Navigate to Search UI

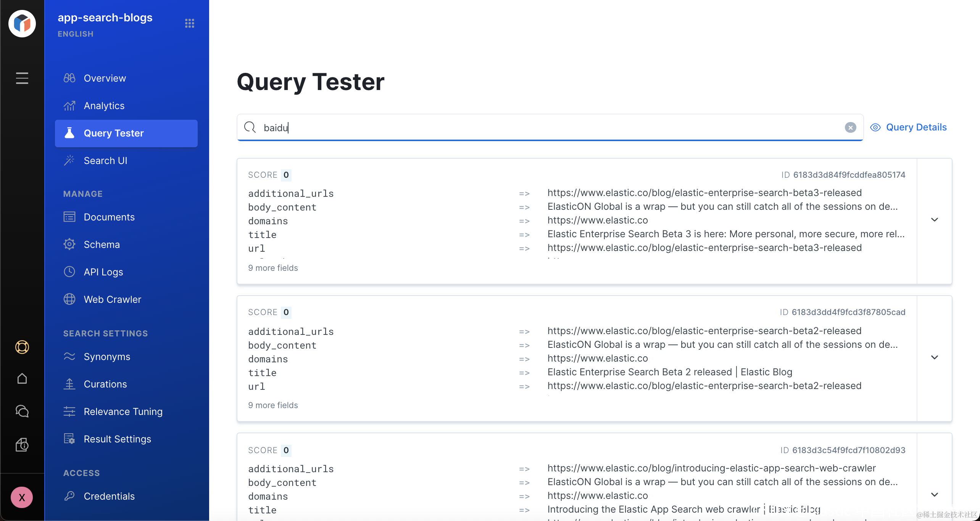click(x=105, y=161)
